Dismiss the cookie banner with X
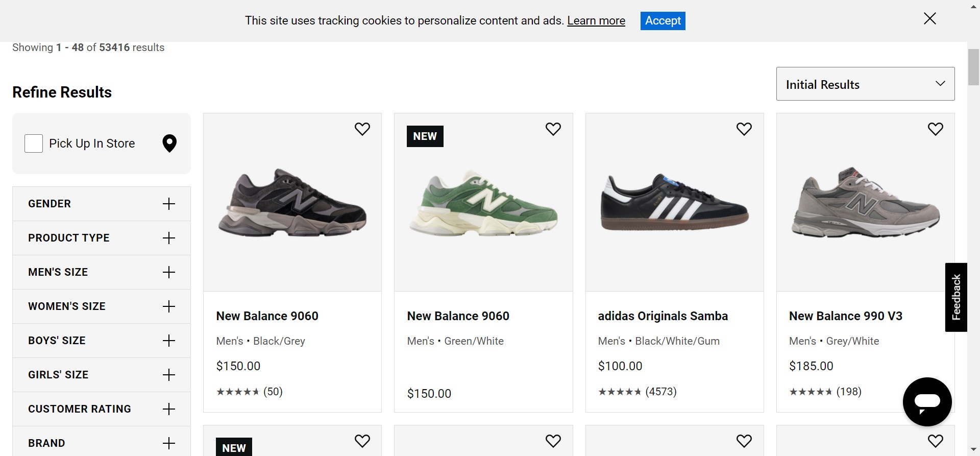 pyautogui.click(x=929, y=19)
